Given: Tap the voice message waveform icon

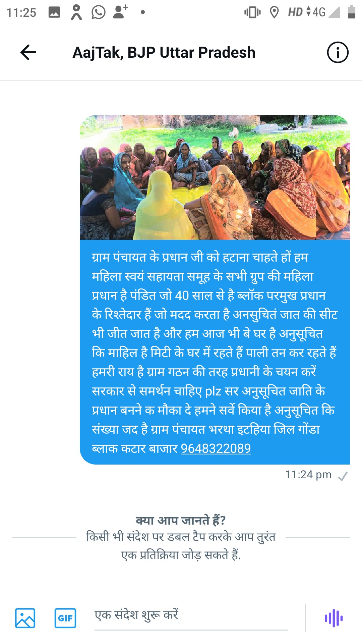Looking at the screenshot, I should click(334, 618).
